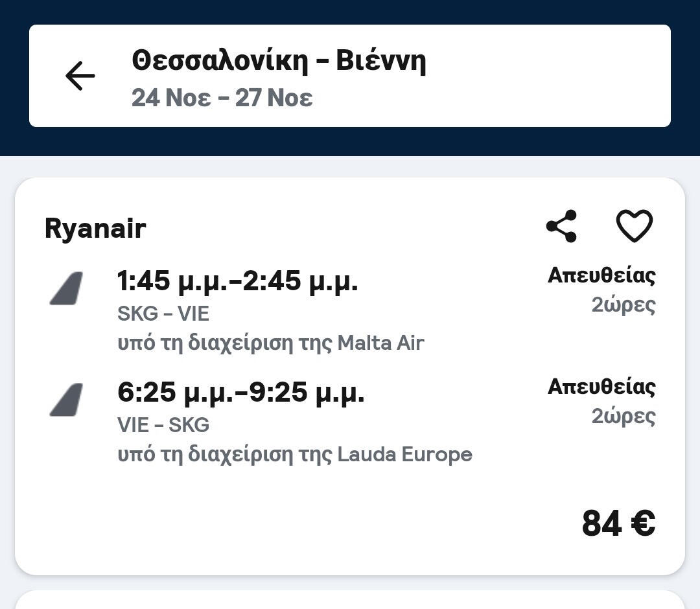Share the Ryanair flight offer
700x609 pixels.
[x=561, y=226]
